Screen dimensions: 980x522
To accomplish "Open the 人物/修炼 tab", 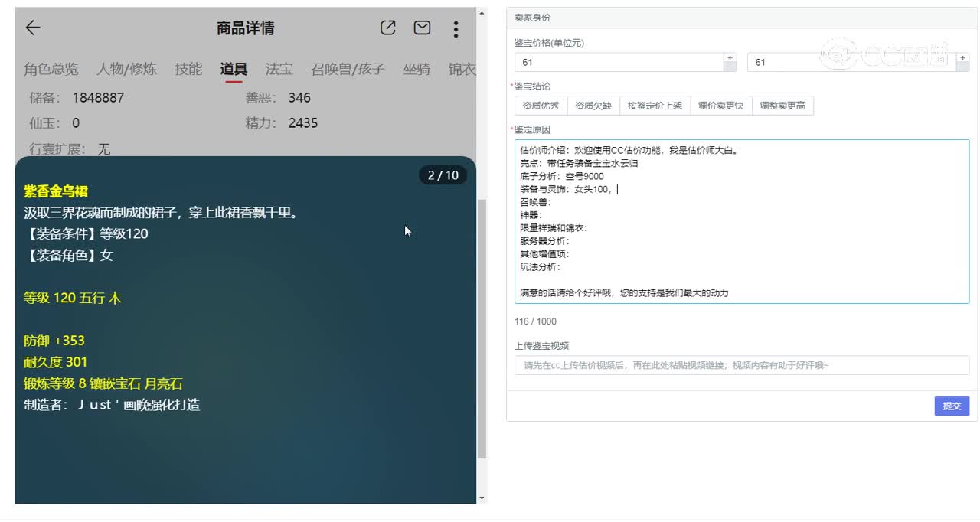I will coord(126,69).
